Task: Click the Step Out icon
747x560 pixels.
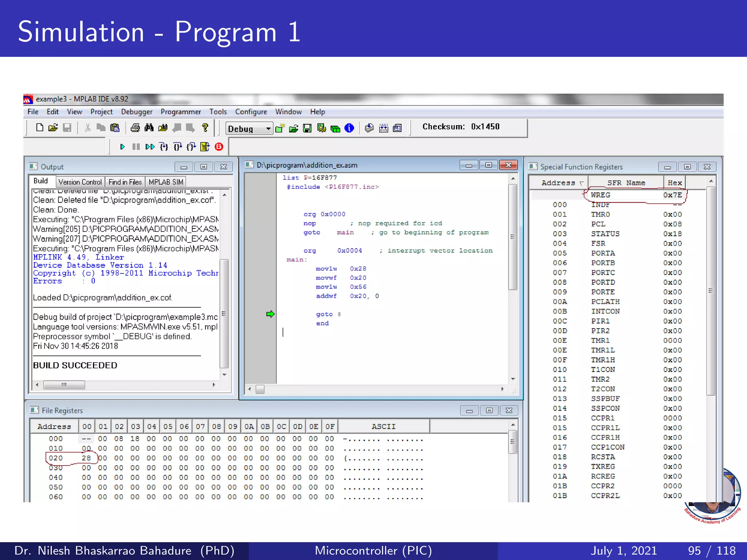Action: [x=191, y=147]
